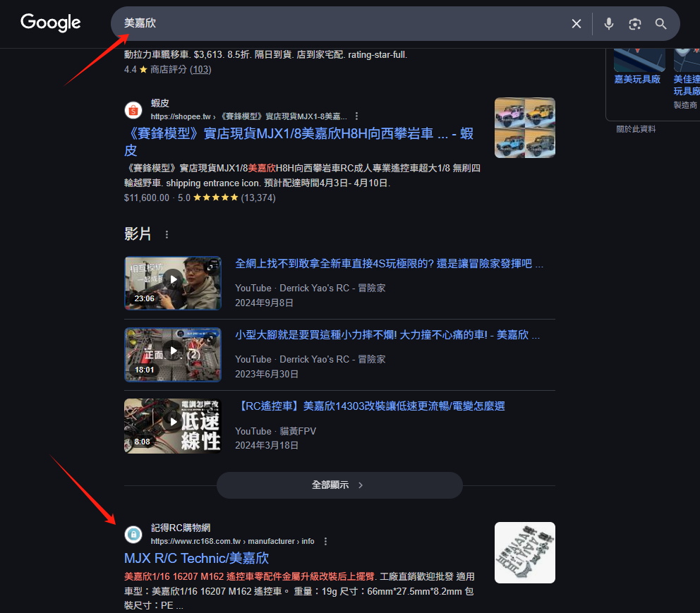The height and width of the screenshot is (613, 700).
Task: Open MJX R/C Technic/美嘉欣 result link
Action: [196, 558]
